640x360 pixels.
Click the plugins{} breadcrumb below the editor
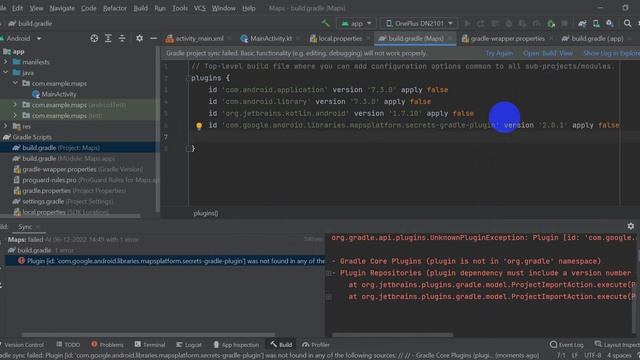point(205,213)
